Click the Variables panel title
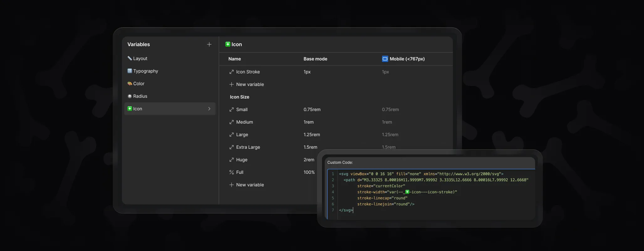This screenshot has width=644, height=251. coord(138,44)
